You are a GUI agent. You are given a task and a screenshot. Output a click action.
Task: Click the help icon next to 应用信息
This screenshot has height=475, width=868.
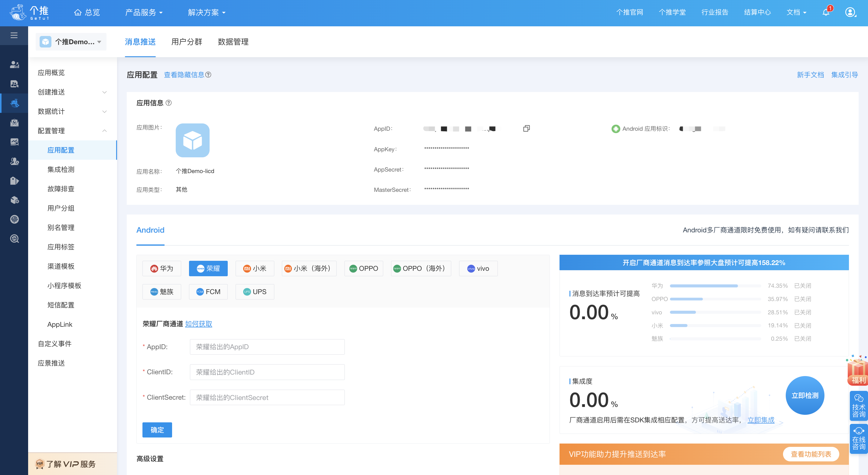[x=169, y=103]
